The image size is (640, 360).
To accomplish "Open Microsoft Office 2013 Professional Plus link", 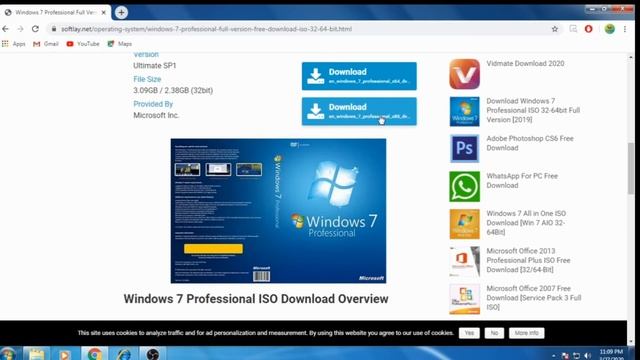I will coord(528,260).
